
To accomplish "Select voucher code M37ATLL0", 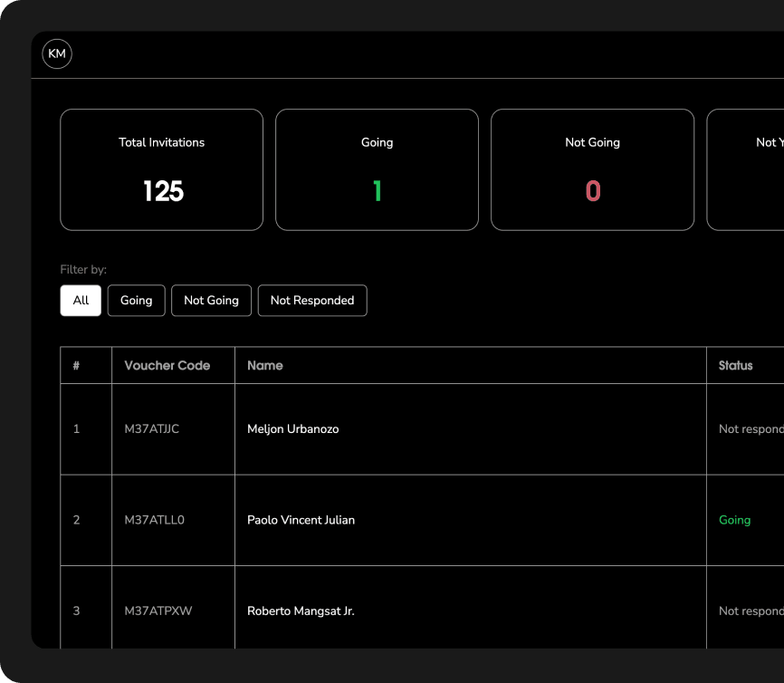I will pyautogui.click(x=154, y=520).
